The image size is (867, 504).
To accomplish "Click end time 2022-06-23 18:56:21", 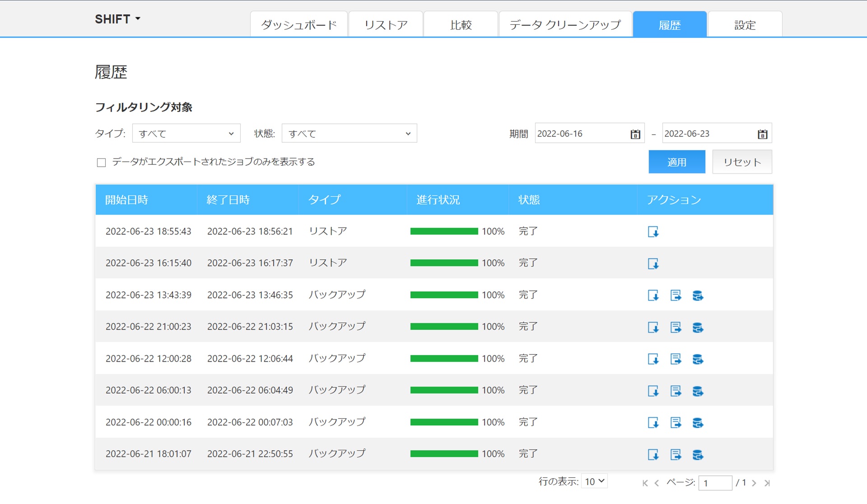I will point(250,231).
